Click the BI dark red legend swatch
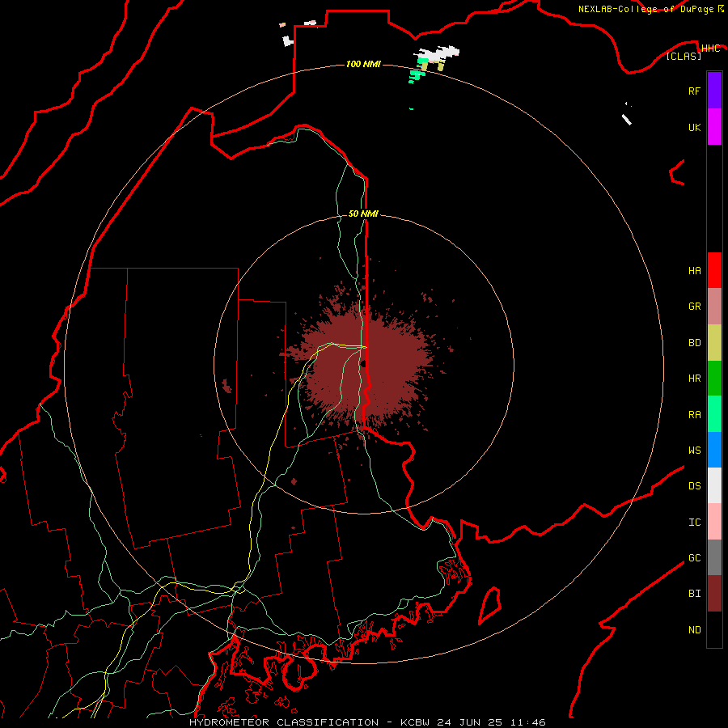This screenshot has width=728, height=728. click(x=714, y=594)
